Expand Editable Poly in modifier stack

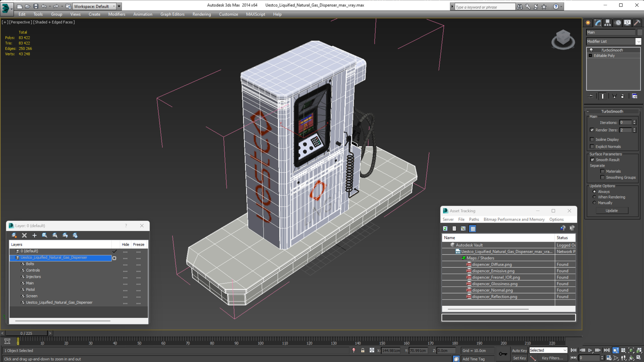[x=591, y=55]
